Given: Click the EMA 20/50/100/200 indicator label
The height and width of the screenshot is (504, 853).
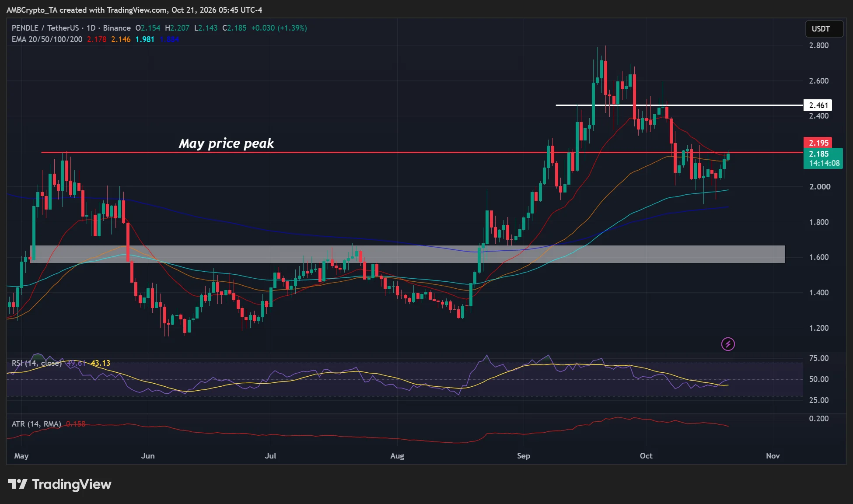Looking at the screenshot, I should 47,39.
